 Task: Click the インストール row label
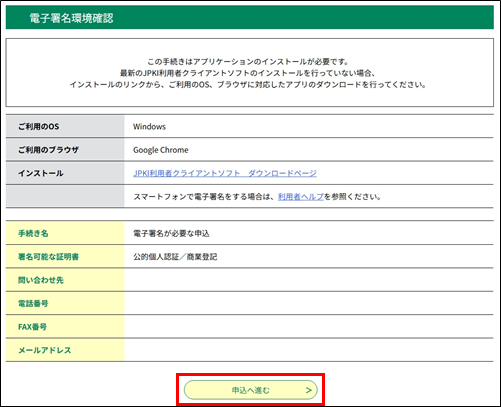point(65,173)
